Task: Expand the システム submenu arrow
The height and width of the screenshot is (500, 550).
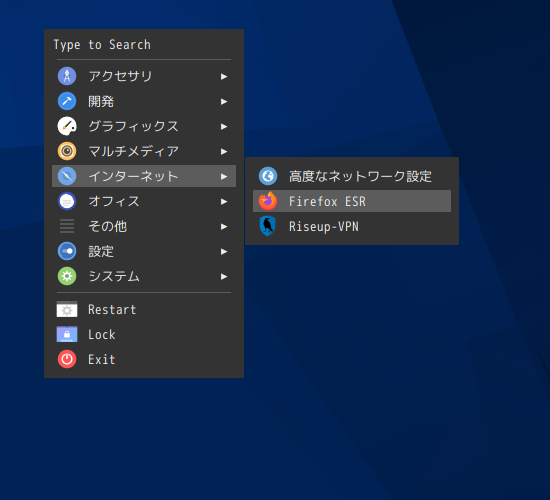Action: coord(224,277)
